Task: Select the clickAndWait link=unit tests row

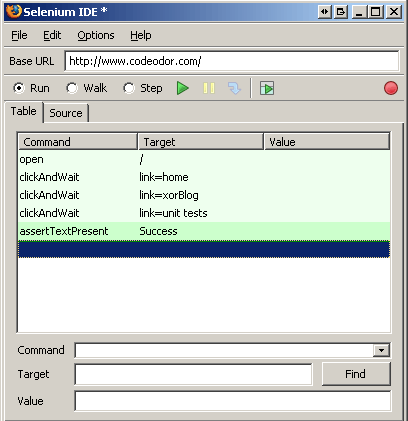Action: click(x=204, y=213)
